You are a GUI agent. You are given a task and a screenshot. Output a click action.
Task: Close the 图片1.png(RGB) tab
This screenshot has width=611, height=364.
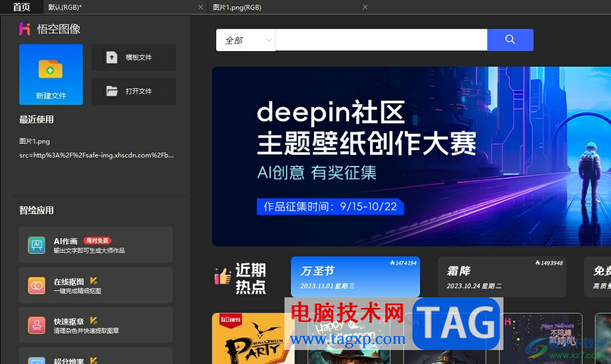[365, 7]
